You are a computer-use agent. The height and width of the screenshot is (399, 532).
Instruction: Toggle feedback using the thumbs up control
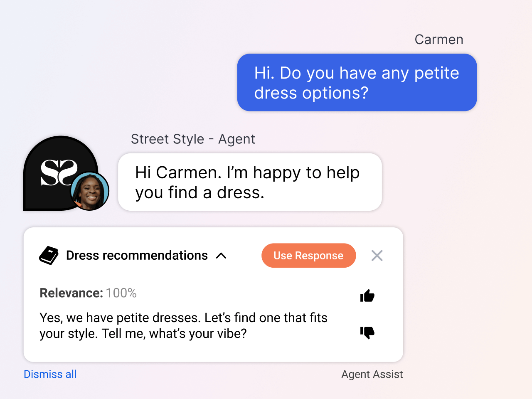pyautogui.click(x=367, y=296)
